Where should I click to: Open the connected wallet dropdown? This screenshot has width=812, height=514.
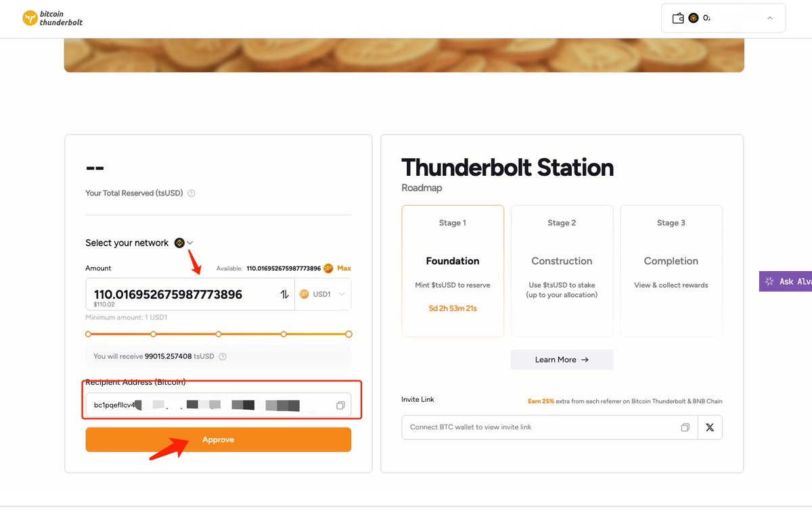click(723, 18)
